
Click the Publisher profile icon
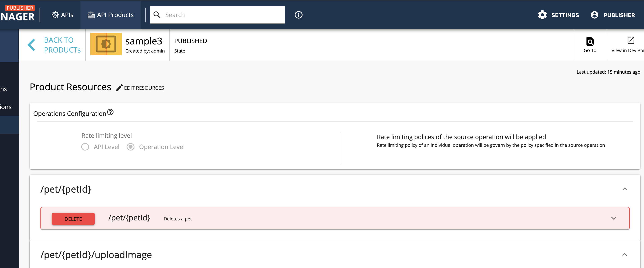pyautogui.click(x=595, y=15)
